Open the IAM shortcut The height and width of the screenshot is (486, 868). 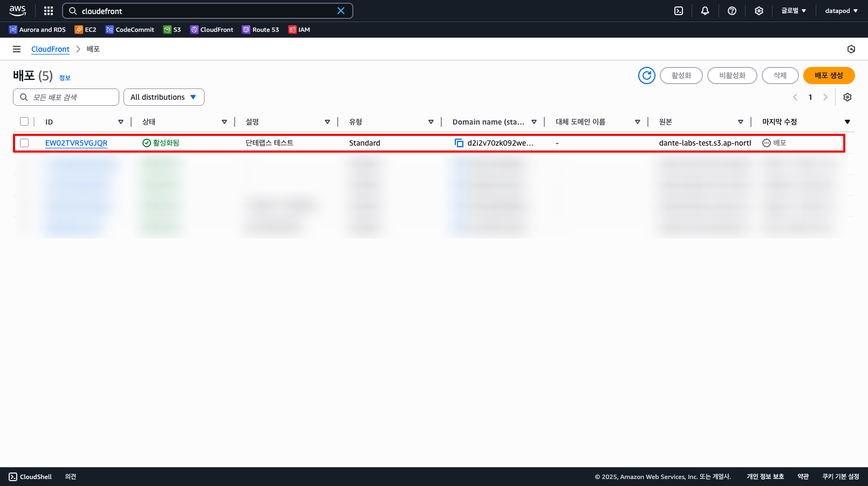299,30
